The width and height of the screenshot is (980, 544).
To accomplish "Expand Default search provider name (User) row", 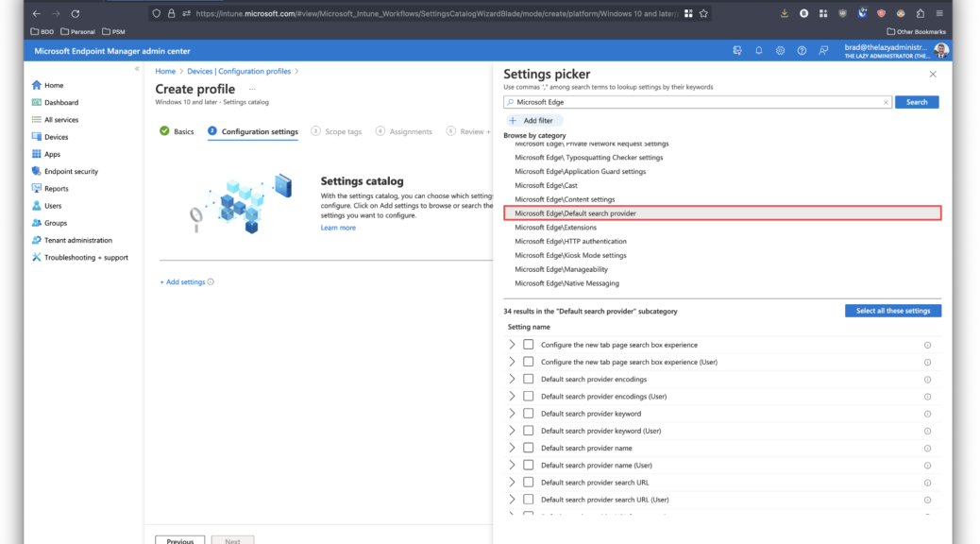I will [x=512, y=465].
